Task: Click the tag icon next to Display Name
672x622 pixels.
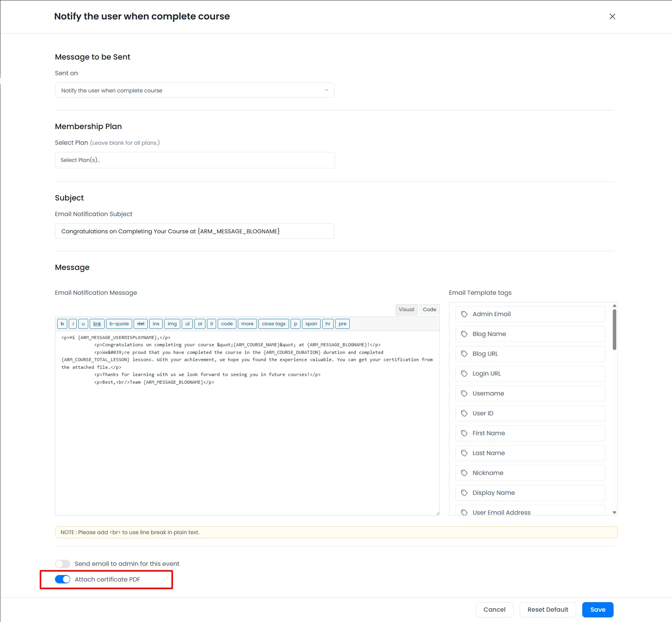Action: click(x=464, y=493)
